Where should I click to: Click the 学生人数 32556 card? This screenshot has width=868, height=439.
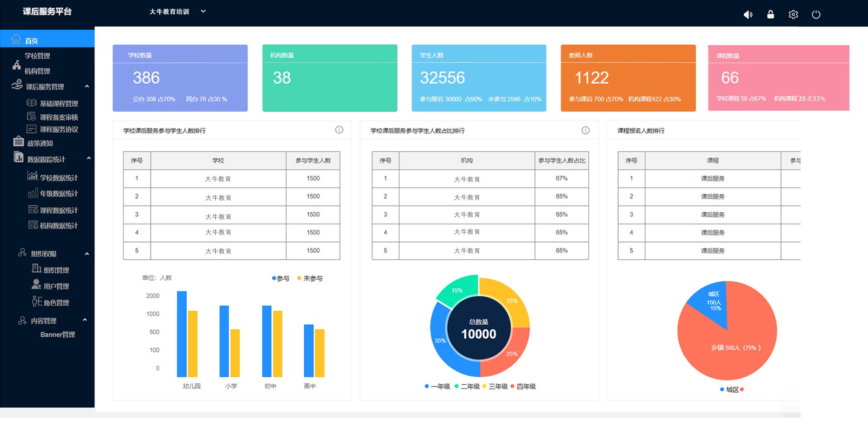pyautogui.click(x=479, y=78)
